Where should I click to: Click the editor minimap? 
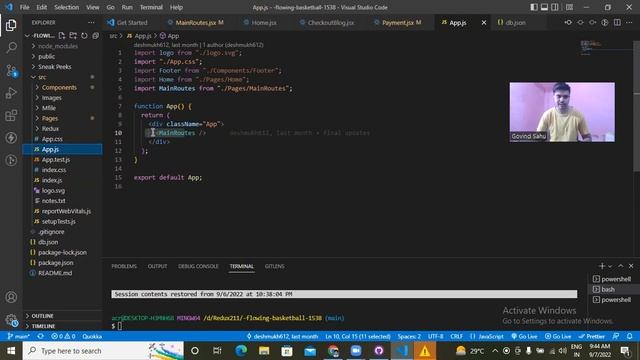[x=606, y=48]
